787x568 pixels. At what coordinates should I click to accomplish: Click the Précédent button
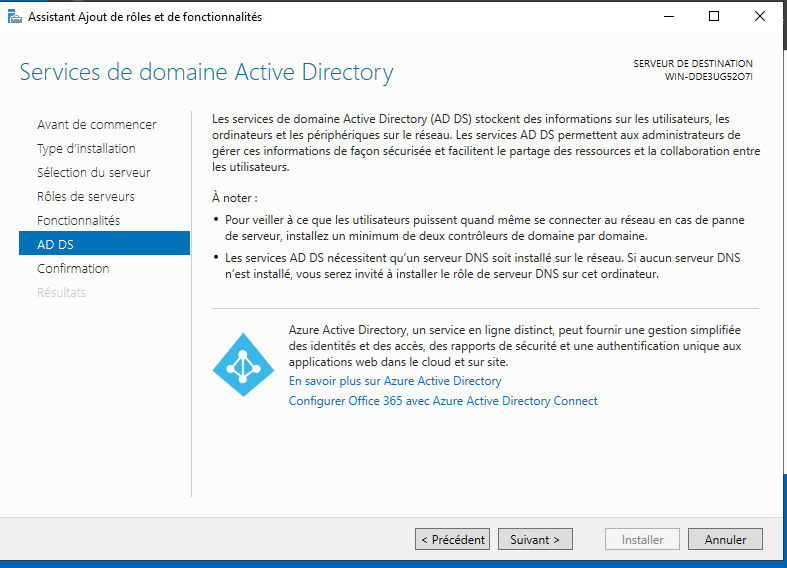point(452,539)
